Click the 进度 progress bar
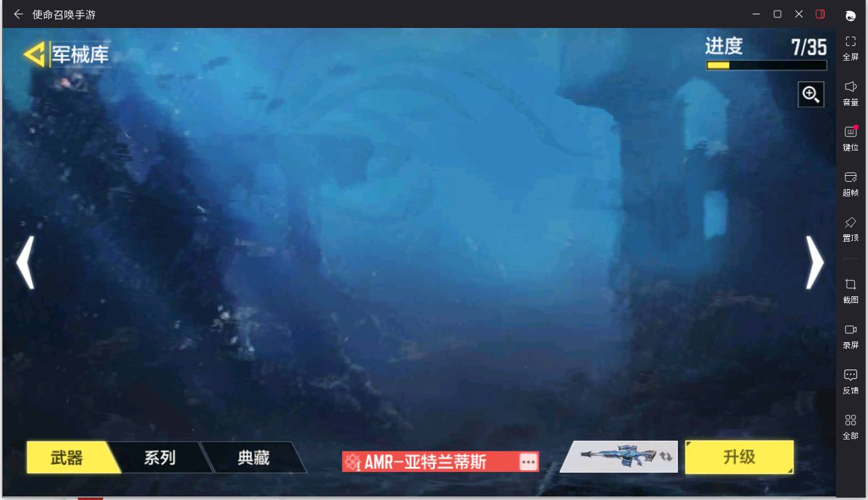 tap(766, 65)
